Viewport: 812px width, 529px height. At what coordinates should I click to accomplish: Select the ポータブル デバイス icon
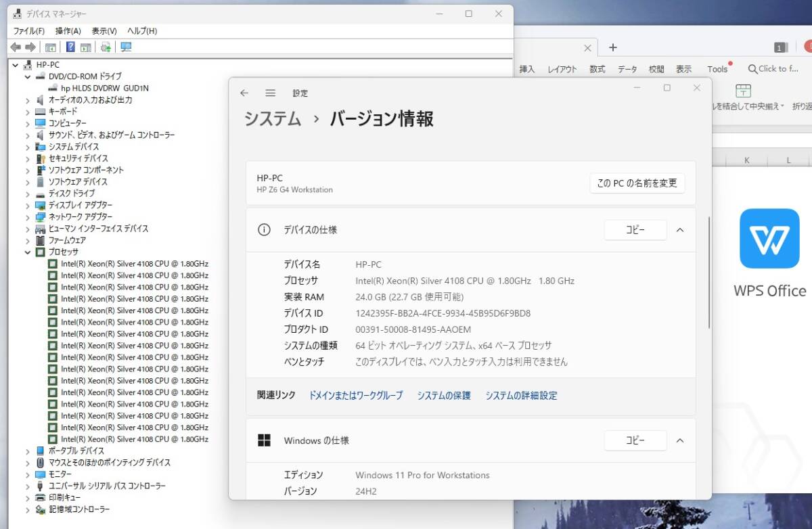(x=41, y=451)
